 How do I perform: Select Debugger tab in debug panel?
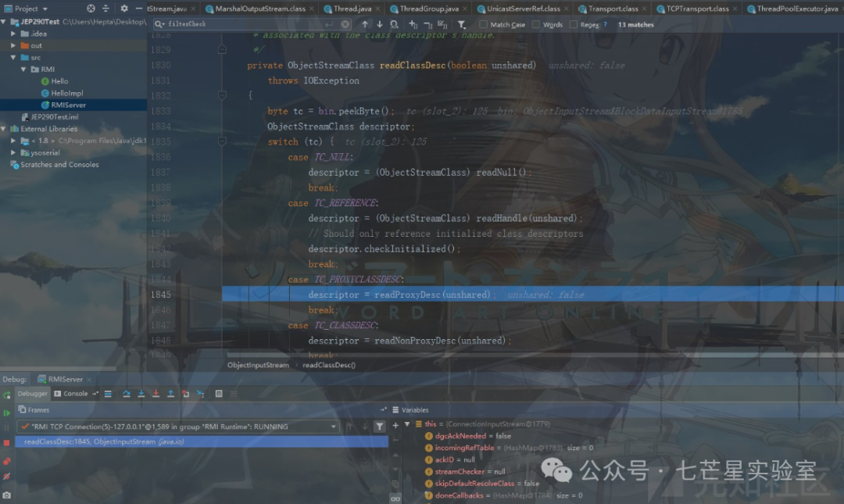pyautogui.click(x=32, y=394)
